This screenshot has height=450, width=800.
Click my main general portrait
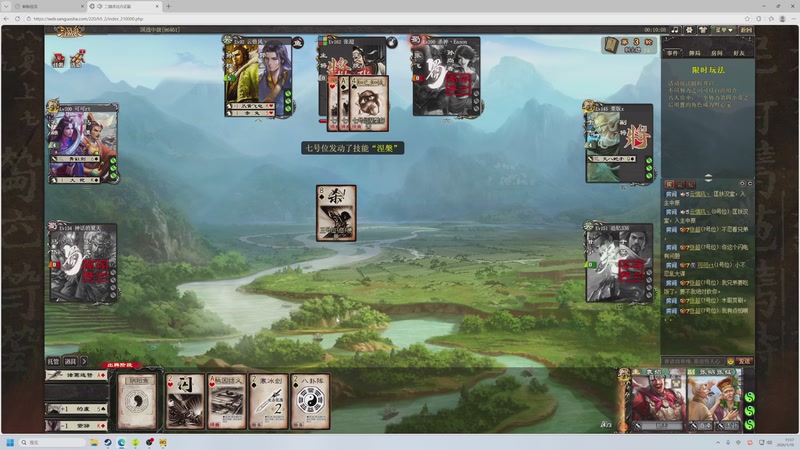[x=658, y=395]
